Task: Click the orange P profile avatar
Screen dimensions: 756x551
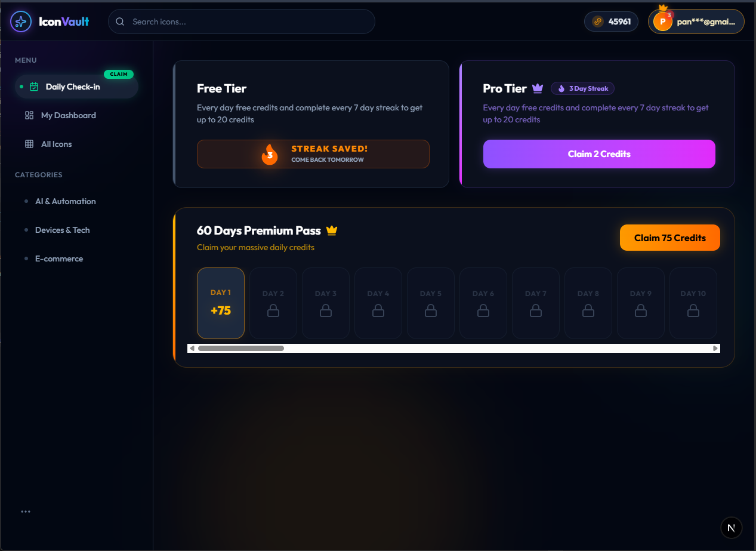Action: click(662, 21)
